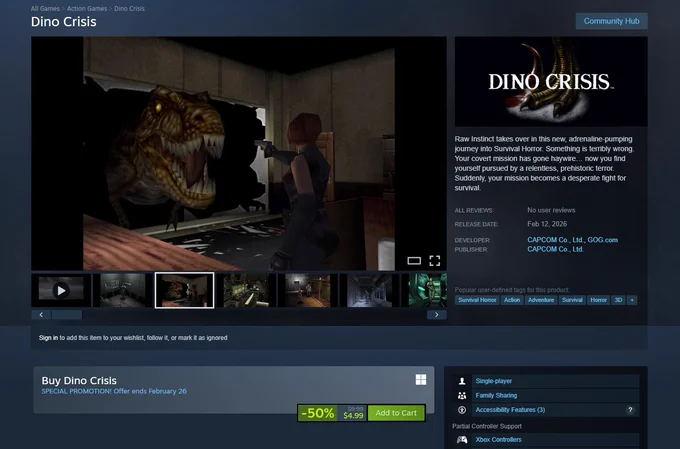
Task: Select the green control room thumbnail
Action: tap(246, 290)
